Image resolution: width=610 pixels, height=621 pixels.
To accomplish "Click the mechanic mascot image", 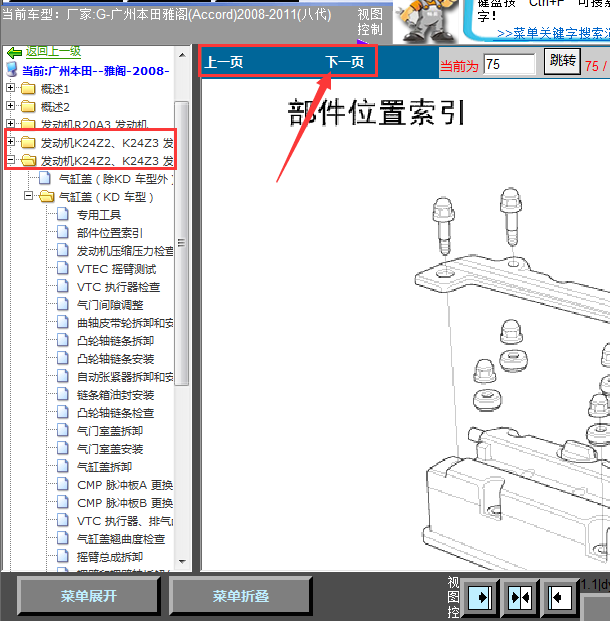I will 426,20.
